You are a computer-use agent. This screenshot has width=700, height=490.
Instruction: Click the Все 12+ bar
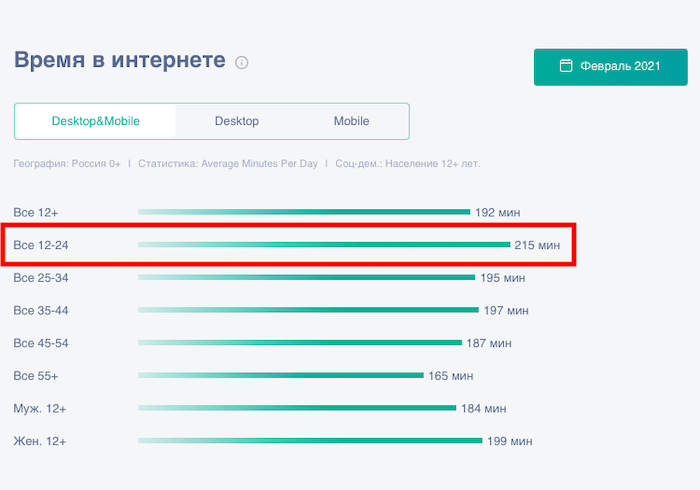pyautogui.click(x=304, y=212)
